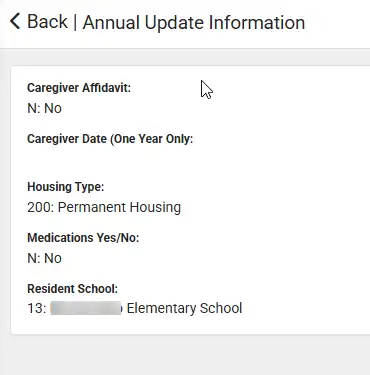Click the word Information in the header

point(257,22)
